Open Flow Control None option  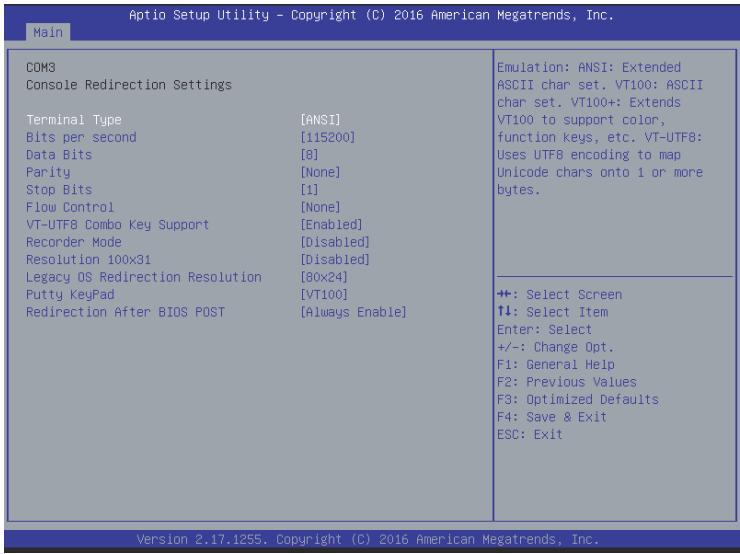coord(320,207)
